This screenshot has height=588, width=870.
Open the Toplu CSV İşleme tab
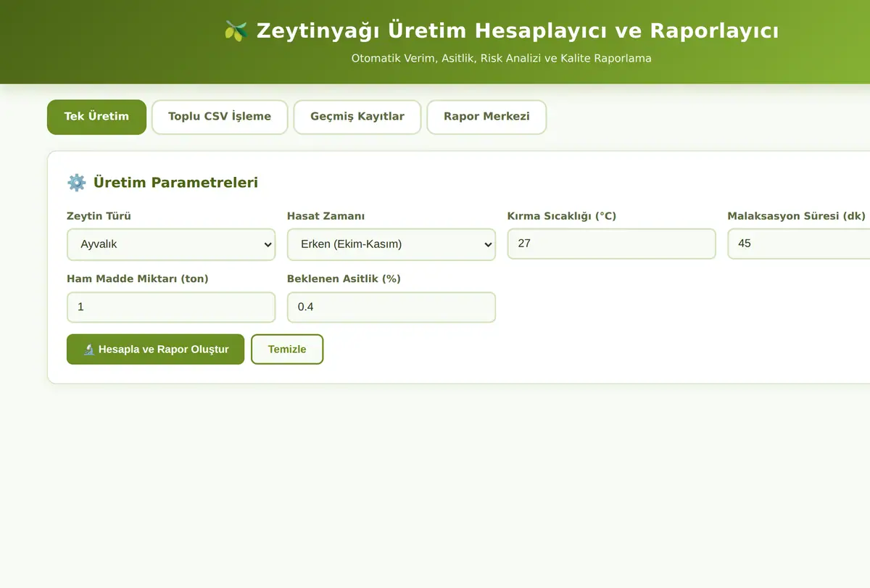220,117
